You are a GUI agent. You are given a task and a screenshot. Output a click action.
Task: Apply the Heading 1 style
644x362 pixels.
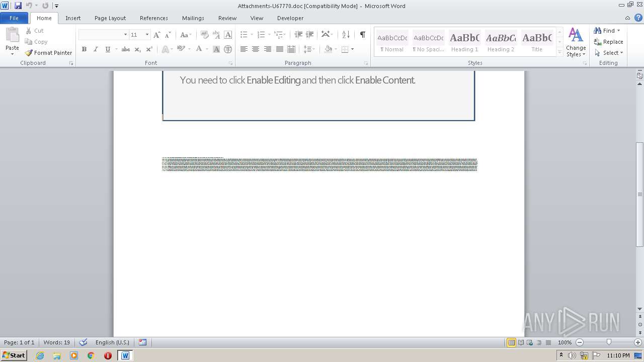[x=464, y=42]
